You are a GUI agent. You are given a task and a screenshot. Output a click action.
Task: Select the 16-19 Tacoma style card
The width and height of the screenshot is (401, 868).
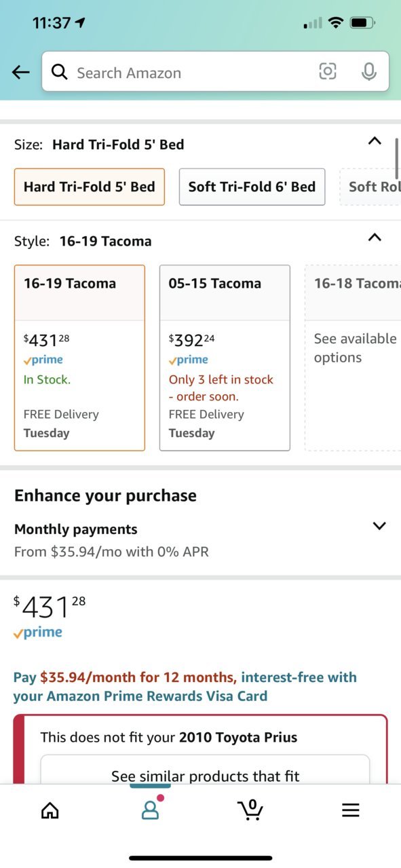click(x=79, y=358)
